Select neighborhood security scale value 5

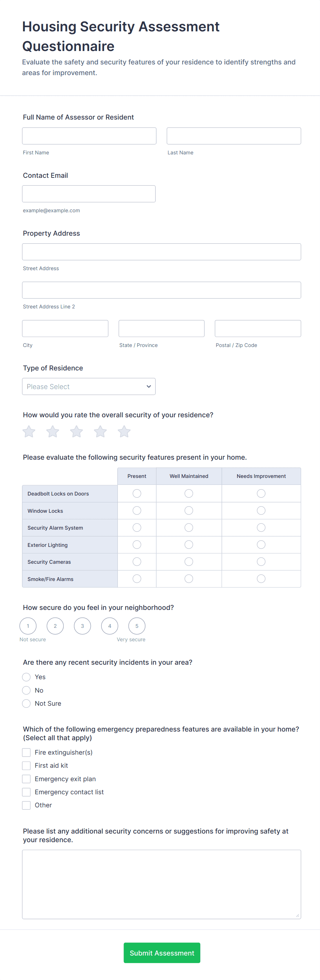137,626
